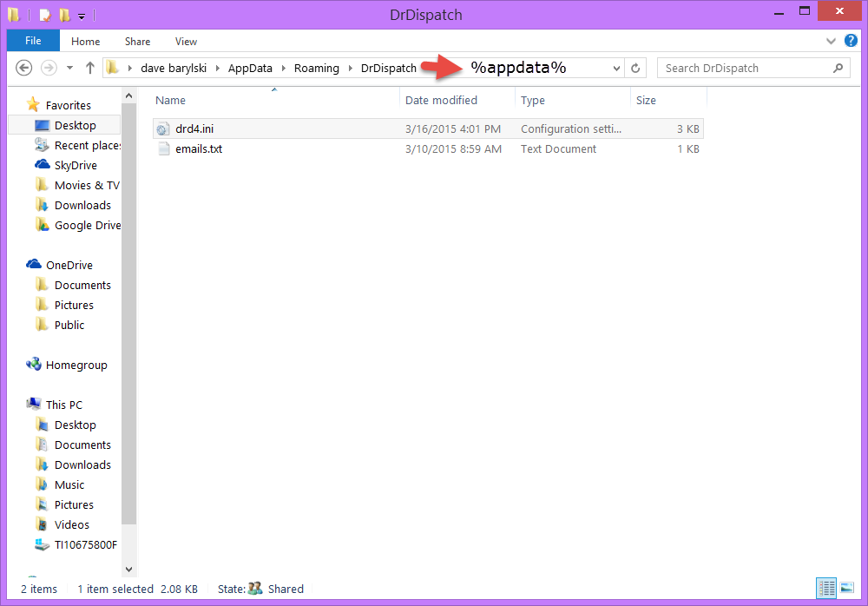This screenshot has height=606, width=868.
Task: Open Explorer Help icon
Action: 851,41
